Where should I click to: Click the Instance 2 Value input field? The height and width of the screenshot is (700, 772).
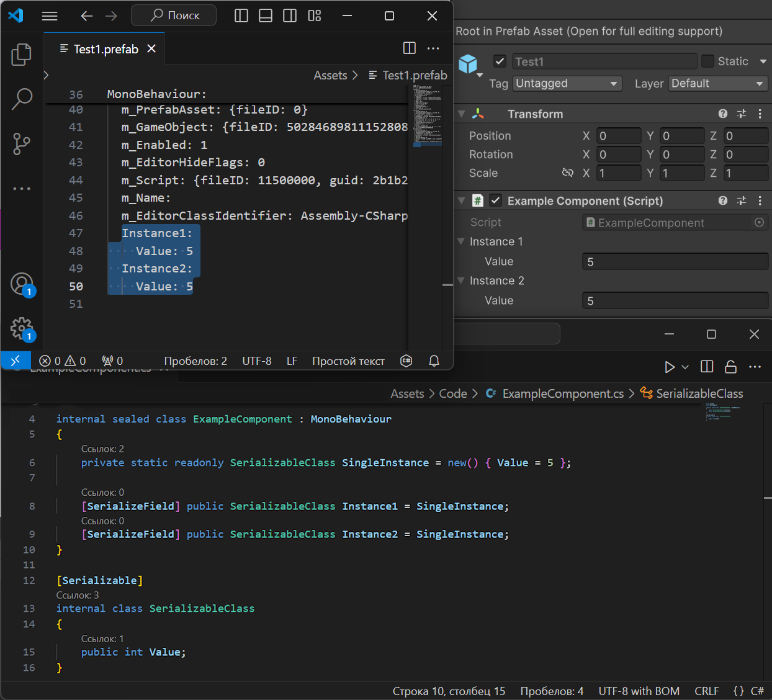(x=675, y=301)
